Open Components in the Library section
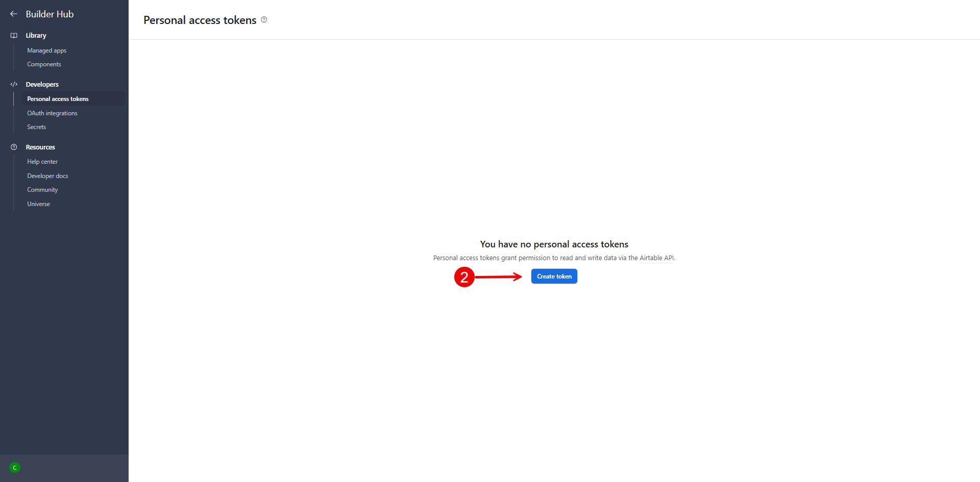 [44, 64]
